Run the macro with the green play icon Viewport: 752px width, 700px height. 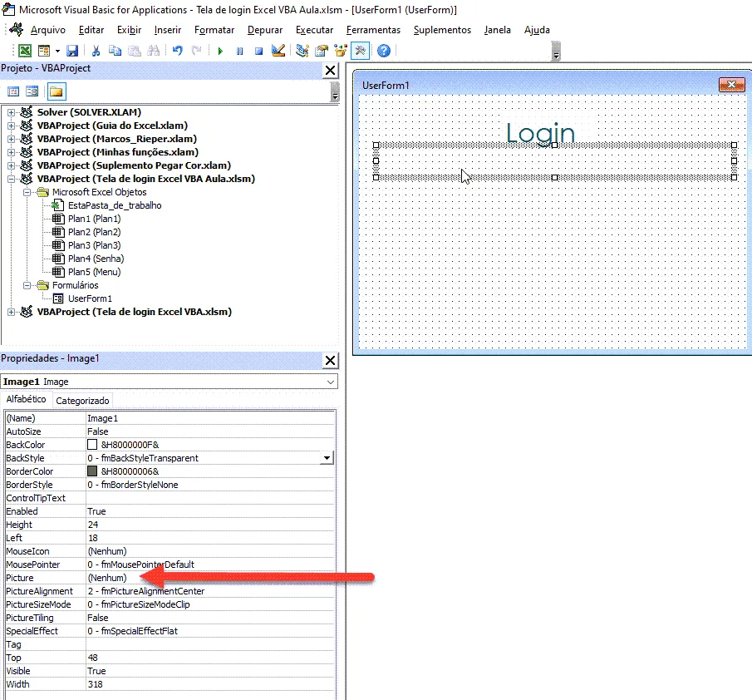[220, 51]
